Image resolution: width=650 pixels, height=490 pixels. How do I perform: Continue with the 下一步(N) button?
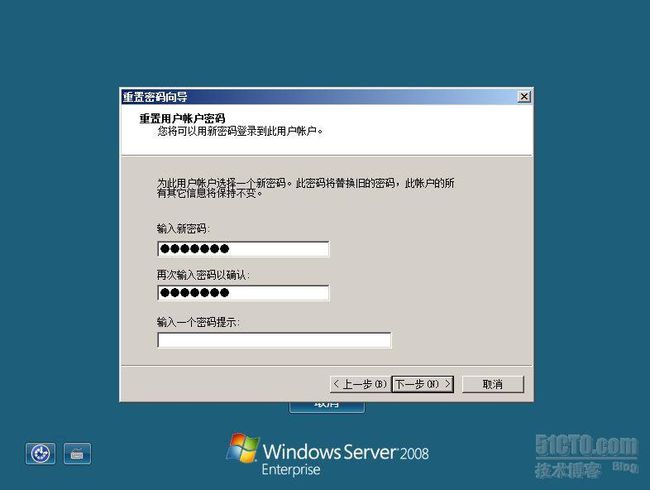coord(422,384)
